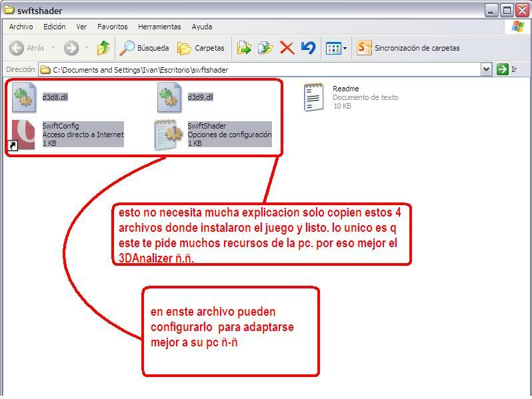Viewport: 532px width, 399px height.
Task: Select the SwiftConfig Internet shortcut icon
Action: pyautogui.click(x=23, y=135)
